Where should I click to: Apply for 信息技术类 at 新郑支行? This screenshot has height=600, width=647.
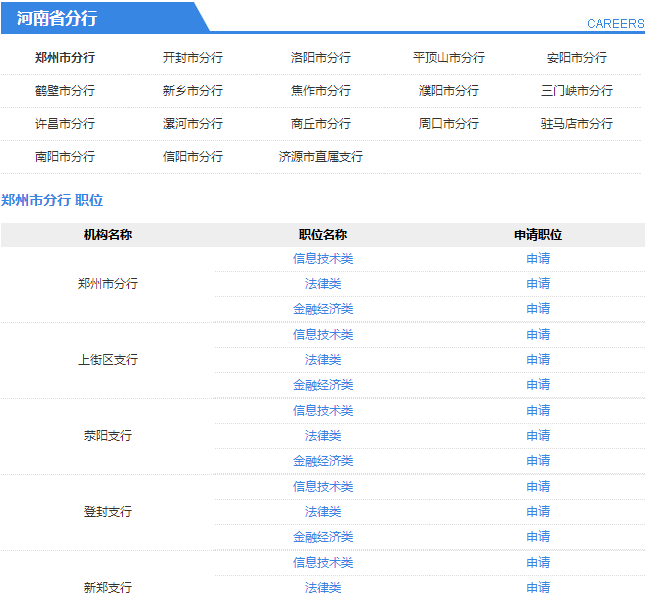(x=538, y=563)
